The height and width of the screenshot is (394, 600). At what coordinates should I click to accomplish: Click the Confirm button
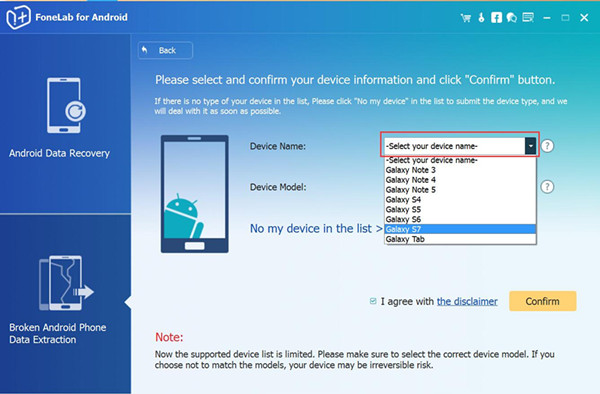pyautogui.click(x=542, y=301)
